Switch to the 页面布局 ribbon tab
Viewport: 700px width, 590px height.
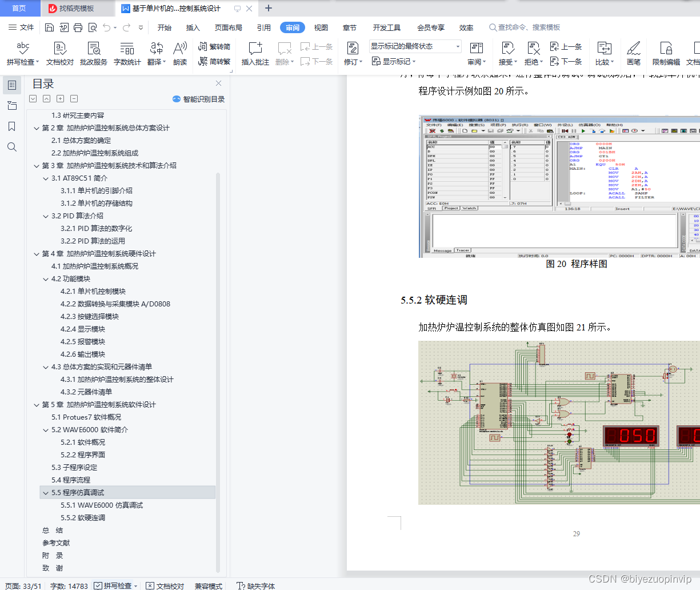tap(229, 27)
